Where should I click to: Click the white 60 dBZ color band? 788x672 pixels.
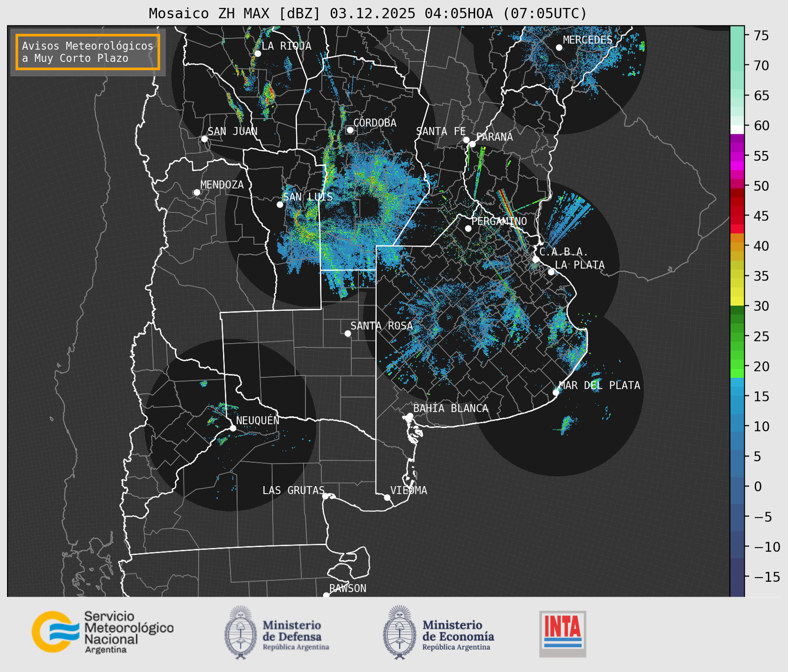(737, 129)
